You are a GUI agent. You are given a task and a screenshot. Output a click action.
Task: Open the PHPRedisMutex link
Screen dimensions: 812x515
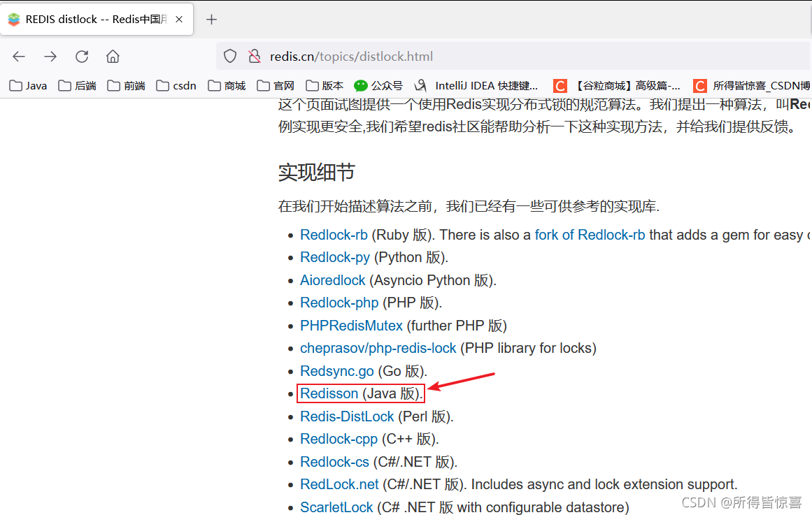point(352,326)
